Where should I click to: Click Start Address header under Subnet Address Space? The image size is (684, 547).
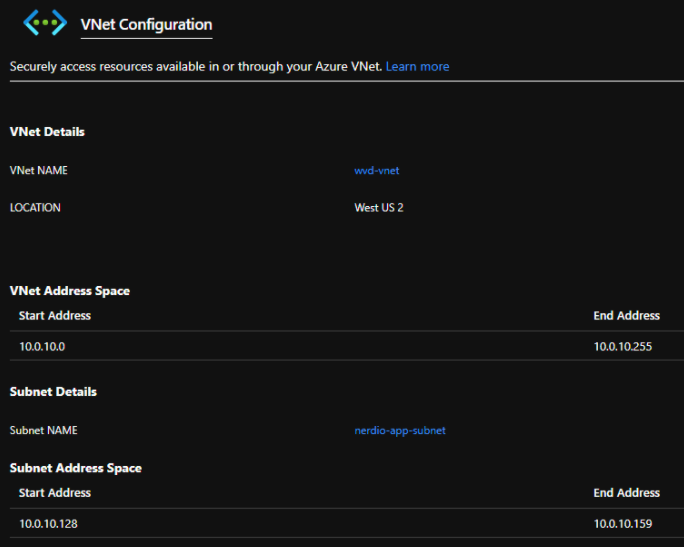pos(55,493)
